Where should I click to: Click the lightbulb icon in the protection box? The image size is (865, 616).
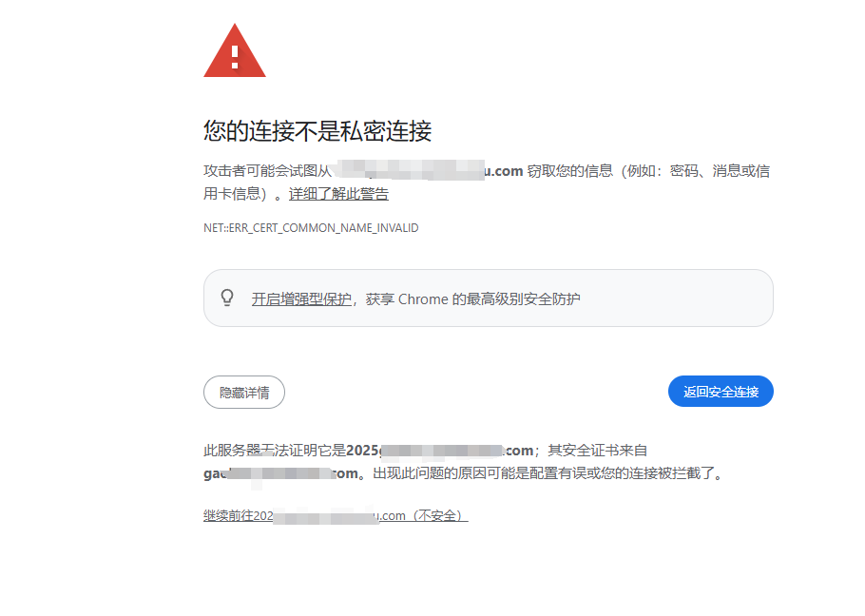click(x=227, y=298)
